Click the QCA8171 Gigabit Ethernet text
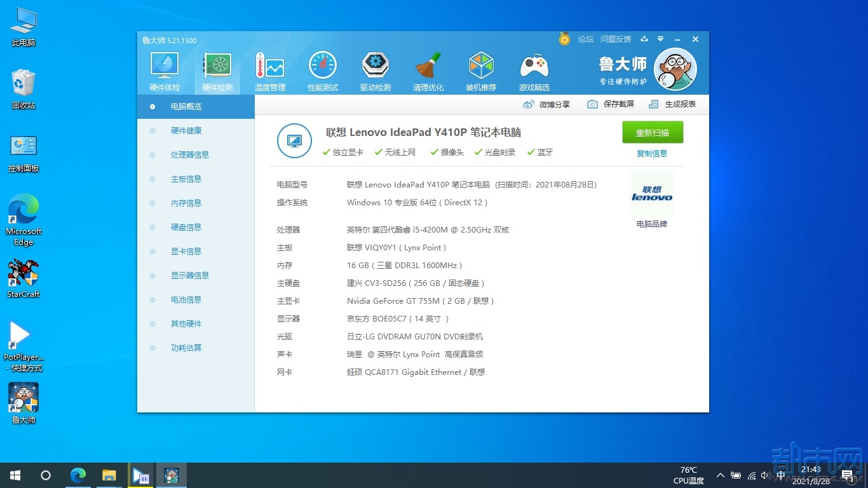The height and width of the screenshot is (488, 868). coord(416,372)
